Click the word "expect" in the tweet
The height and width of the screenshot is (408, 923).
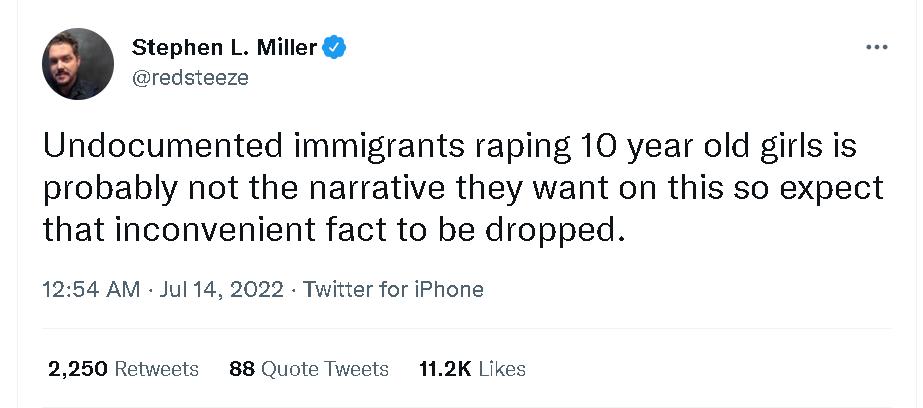point(829,189)
